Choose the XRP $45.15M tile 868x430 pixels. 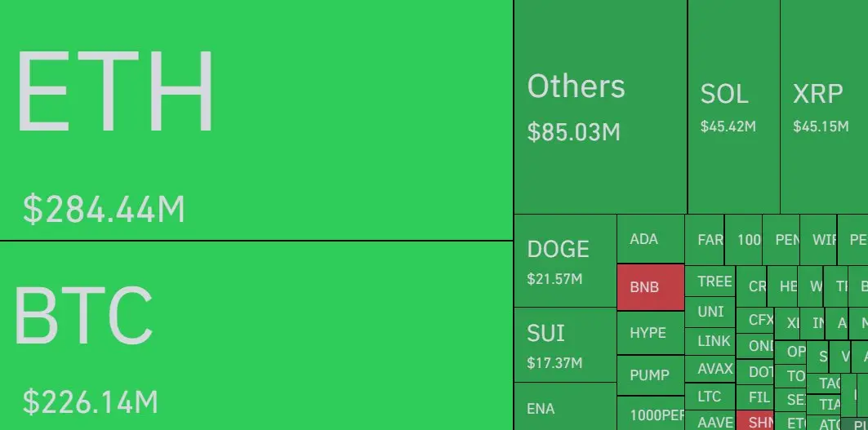tap(824, 107)
